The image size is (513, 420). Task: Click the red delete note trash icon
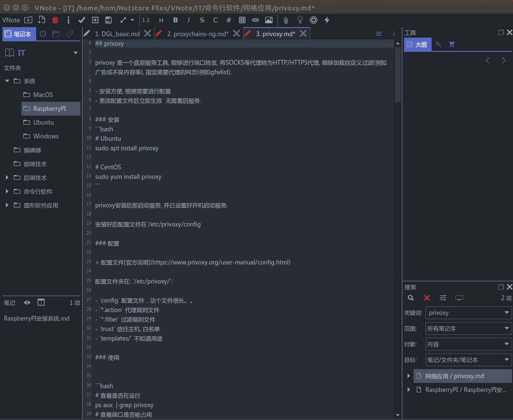pyautogui.click(x=55, y=20)
